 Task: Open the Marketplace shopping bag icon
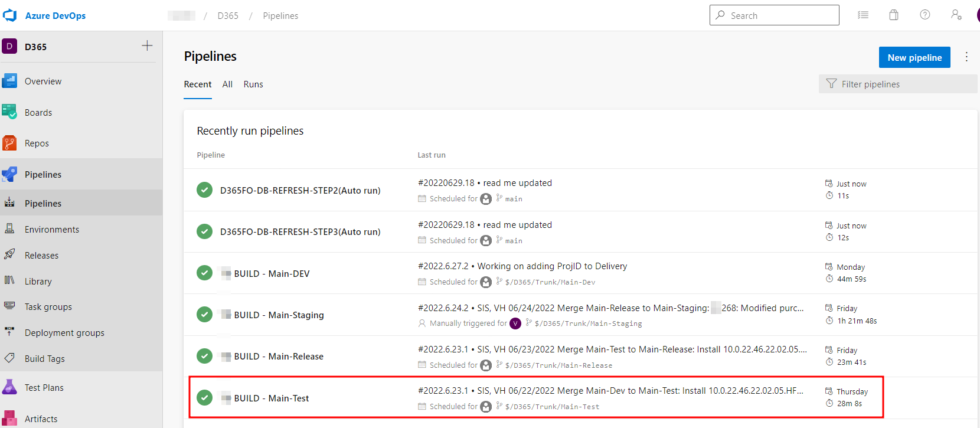(894, 15)
